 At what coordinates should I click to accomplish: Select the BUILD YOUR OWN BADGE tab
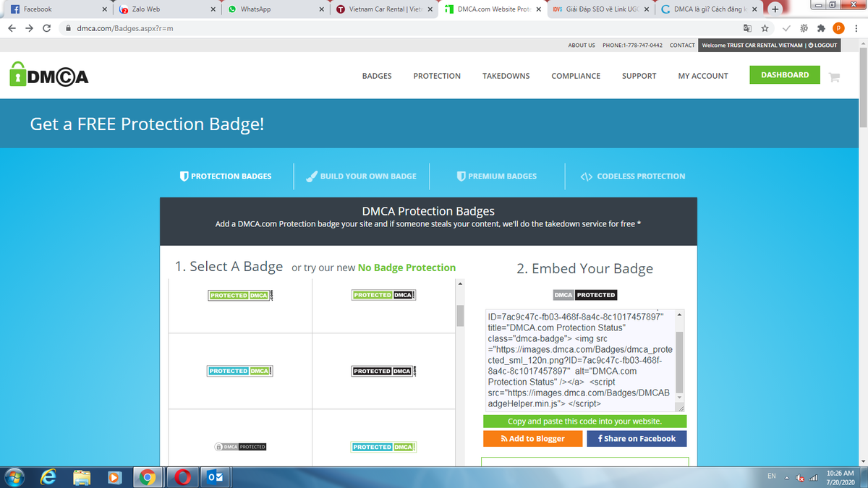tap(362, 176)
